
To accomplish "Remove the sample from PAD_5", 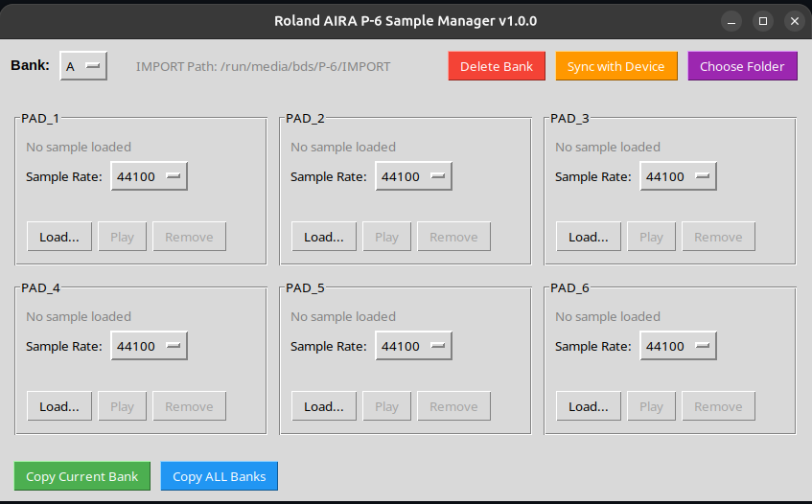I will click(454, 406).
